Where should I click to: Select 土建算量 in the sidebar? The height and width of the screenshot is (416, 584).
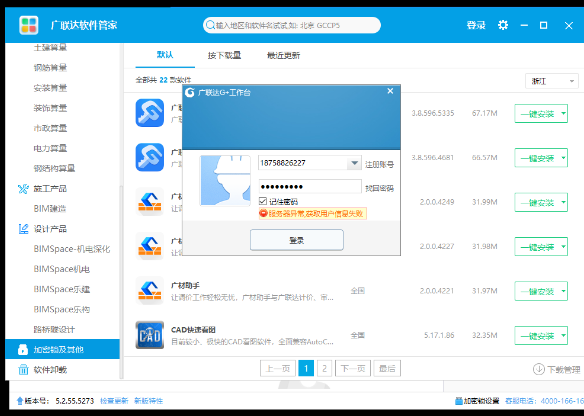coord(50,47)
